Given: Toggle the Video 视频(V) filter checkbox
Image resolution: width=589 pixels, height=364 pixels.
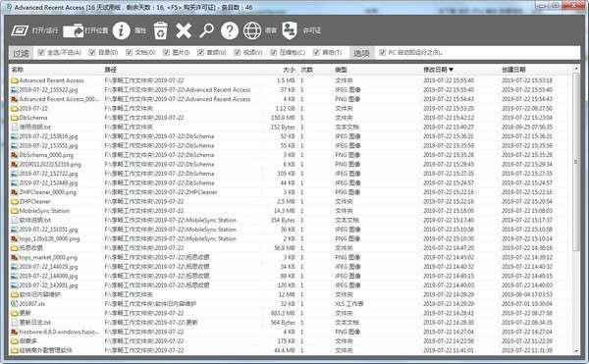Looking at the screenshot, I should [237, 53].
